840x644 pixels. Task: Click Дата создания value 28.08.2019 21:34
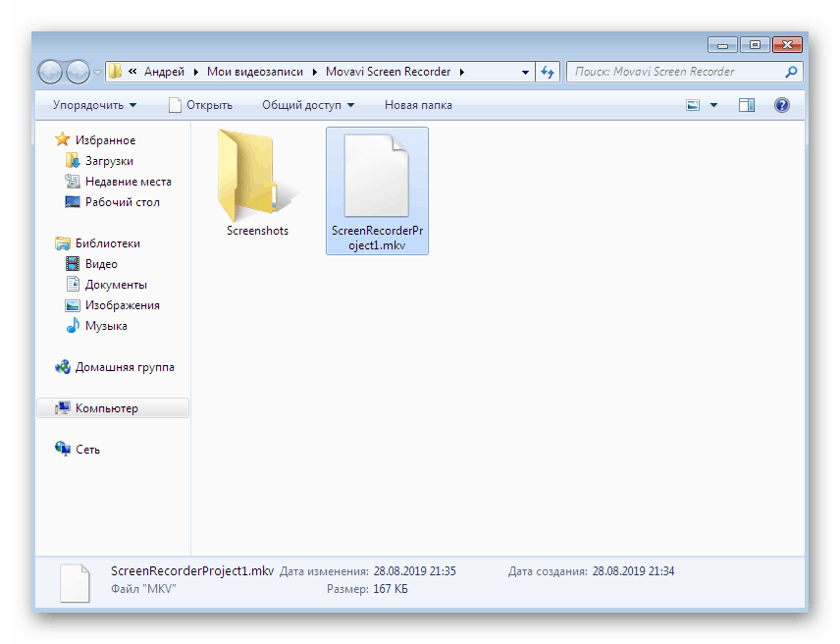[x=633, y=571]
